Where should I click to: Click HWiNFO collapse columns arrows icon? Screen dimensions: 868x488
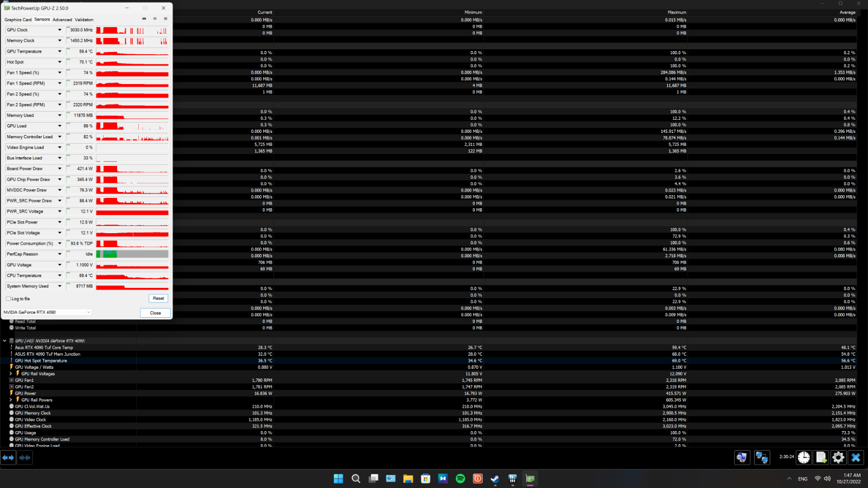(24, 458)
